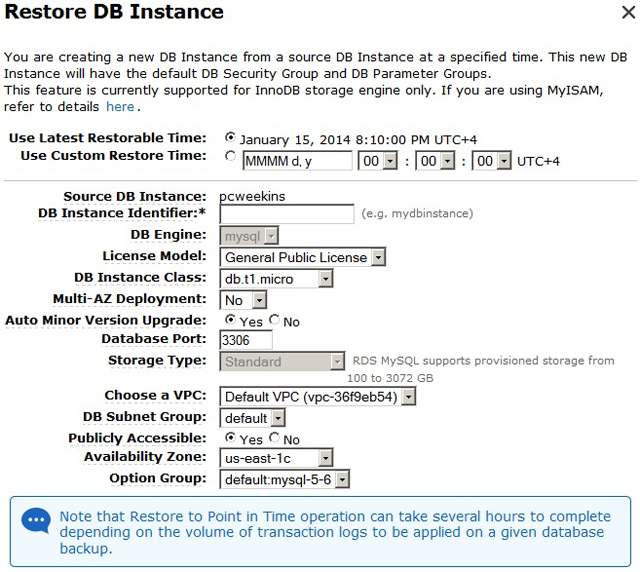
Task: Open the restore hour dropdown
Action: (378, 161)
